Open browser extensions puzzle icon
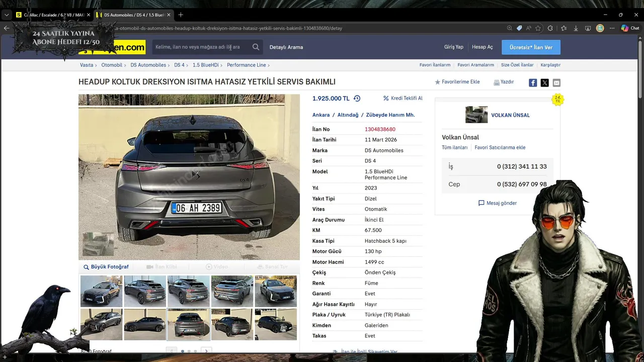Viewport: 644px width, 362px height. (550, 28)
